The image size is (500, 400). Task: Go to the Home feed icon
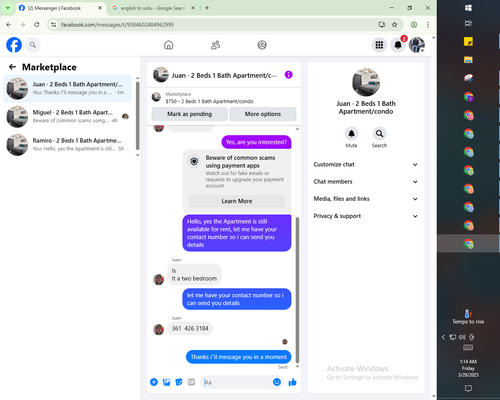click(x=169, y=45)
